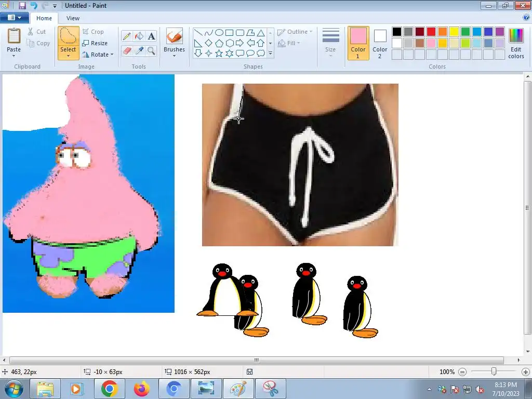Select the Pencil tool

[x=127, y=36]
